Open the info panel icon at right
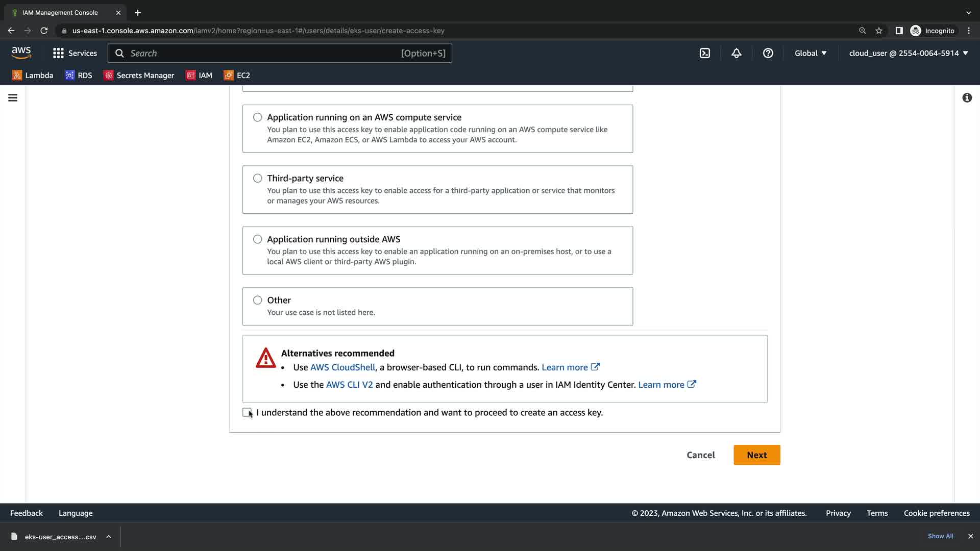The image size is (980, 551). click(967, 97)
